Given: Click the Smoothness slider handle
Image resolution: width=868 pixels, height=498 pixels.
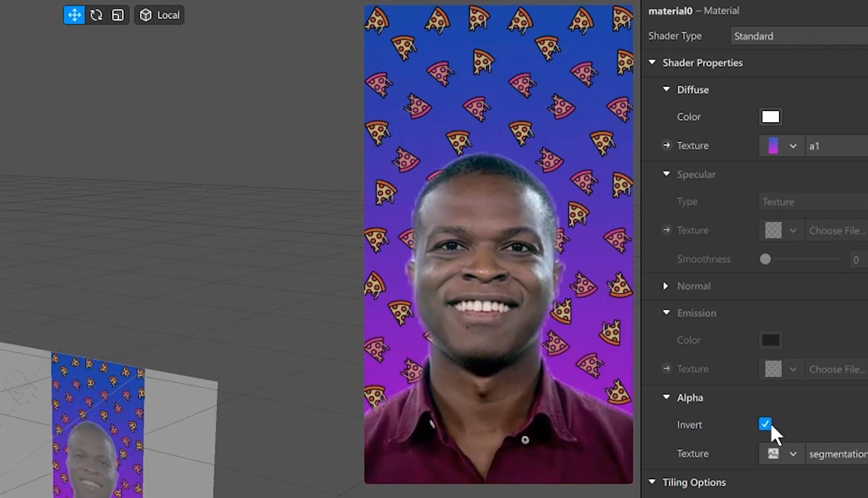Looking at the screenshot, I should coord(765,259).
